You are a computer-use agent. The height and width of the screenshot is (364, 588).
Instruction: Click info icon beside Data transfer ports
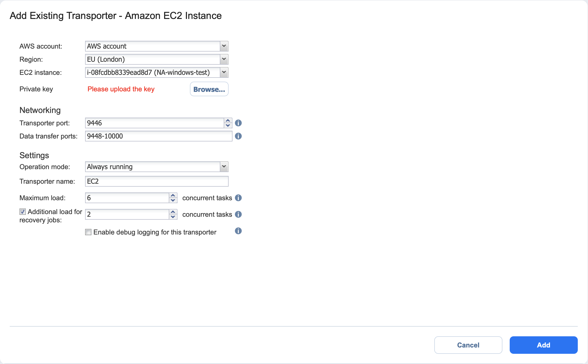pyautogui.click(x=238, y=136)
